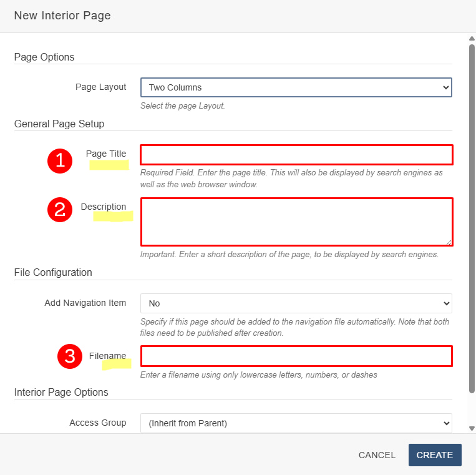The width and height of the screenshot is (476, 475).
Task: Click the Filename input box
Action: click(296, 356)
